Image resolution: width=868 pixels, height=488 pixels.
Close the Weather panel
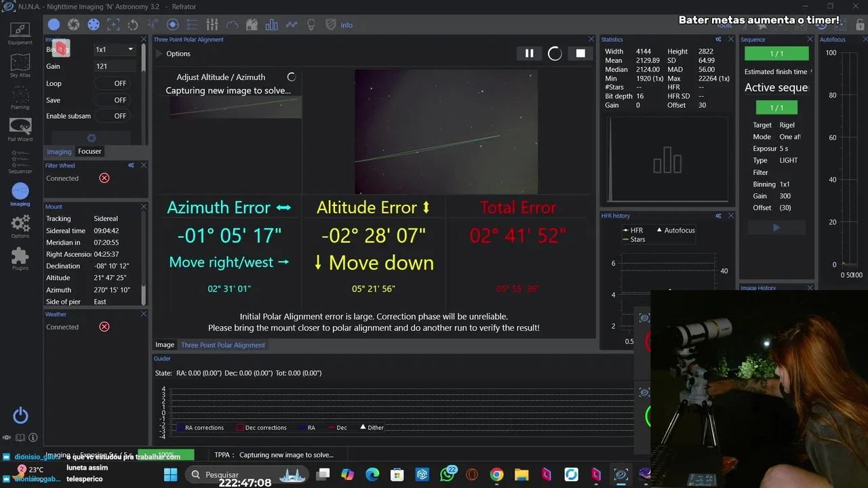coord(144,314)
